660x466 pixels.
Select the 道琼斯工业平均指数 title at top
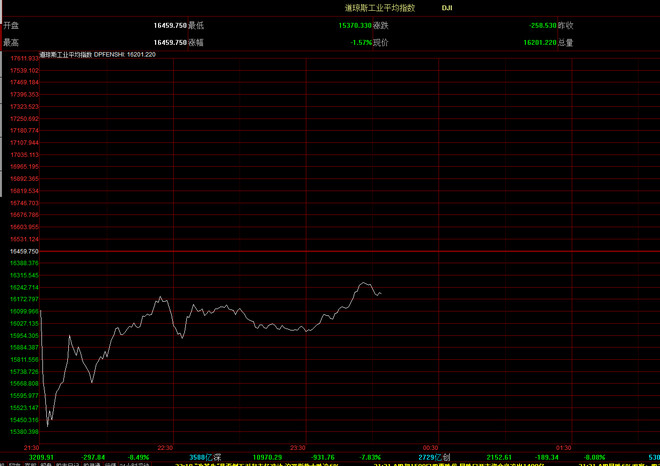coord(380,8)
